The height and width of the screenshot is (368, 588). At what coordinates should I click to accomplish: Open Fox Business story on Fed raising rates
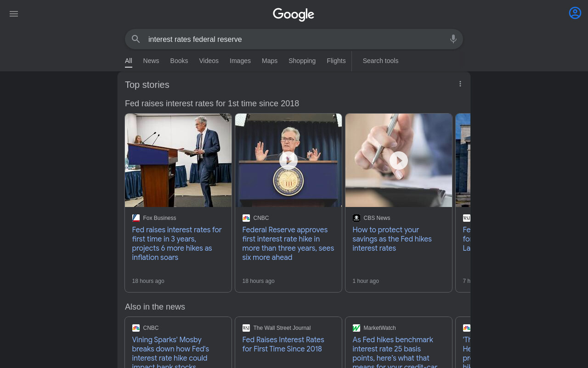177,244
